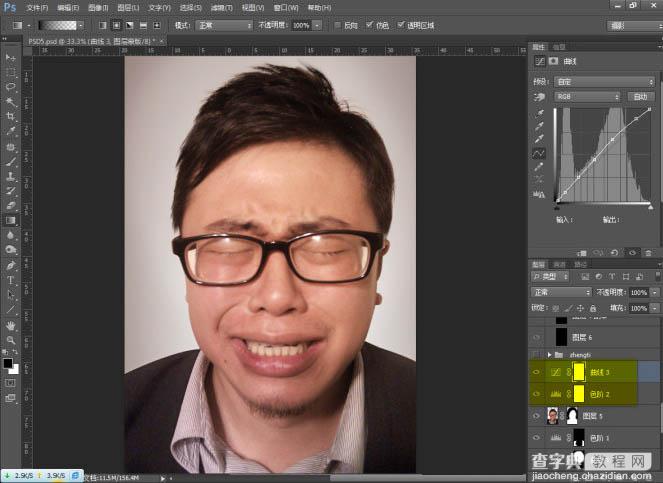Pick the white point eyedropper in Curves
This screenshot has height=483, width=663.
(539, 139)
